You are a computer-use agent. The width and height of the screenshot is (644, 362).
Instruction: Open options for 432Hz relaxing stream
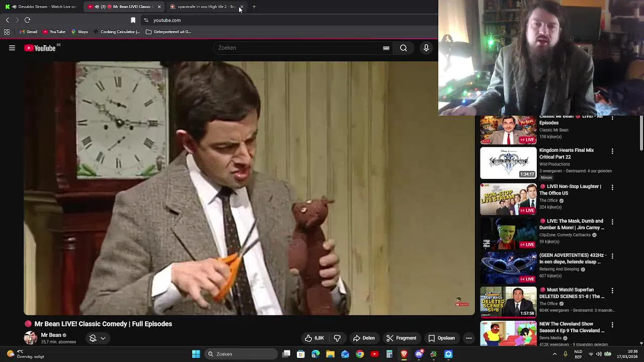[x=612, y=256]
